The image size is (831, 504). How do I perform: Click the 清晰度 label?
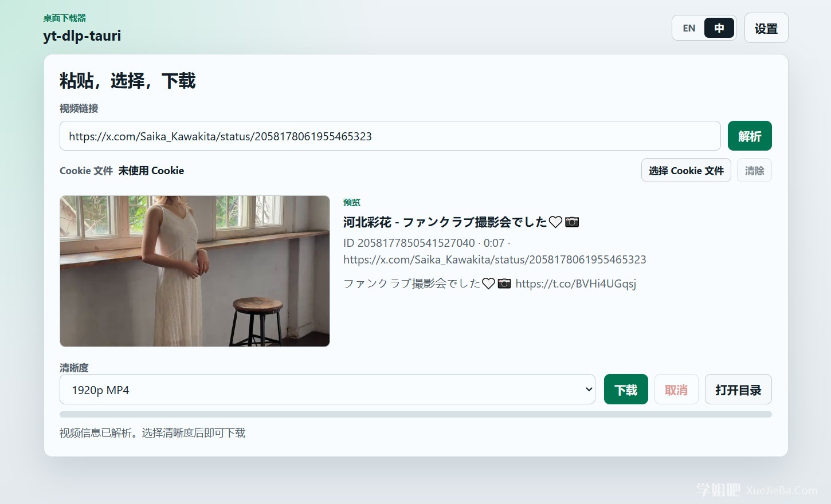click(x=74, y=368)
